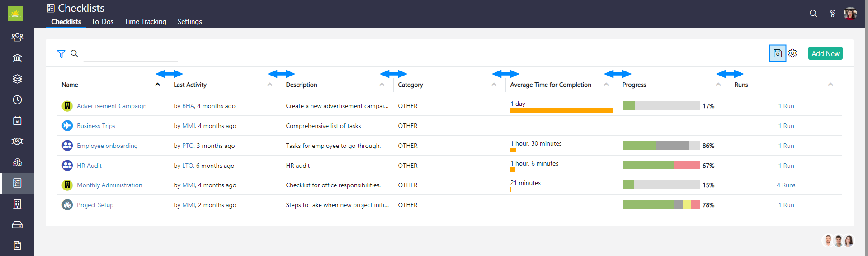Click the Add New button
Viewport: 868px width, 256px height.
[825, 53]
